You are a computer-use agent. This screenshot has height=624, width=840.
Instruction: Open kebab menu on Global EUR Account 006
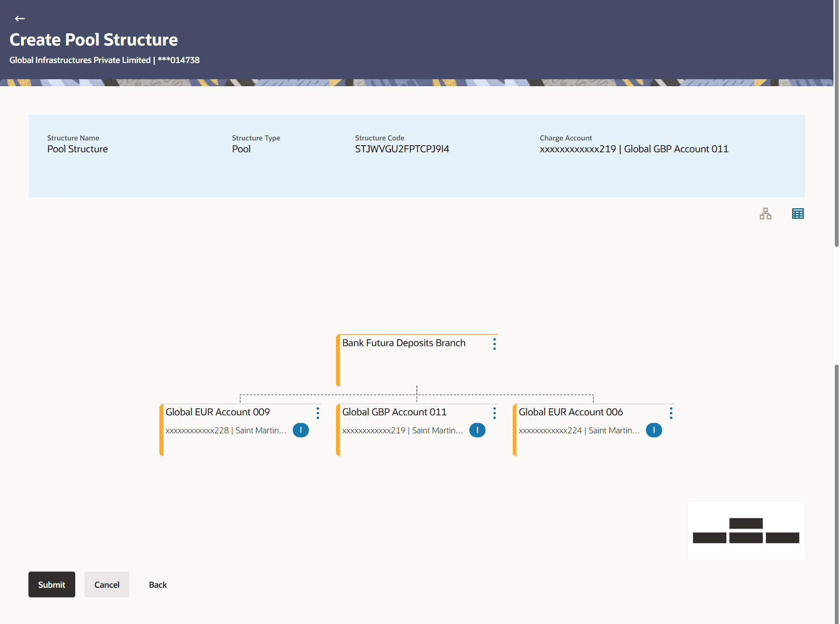(x=671, y=413)
